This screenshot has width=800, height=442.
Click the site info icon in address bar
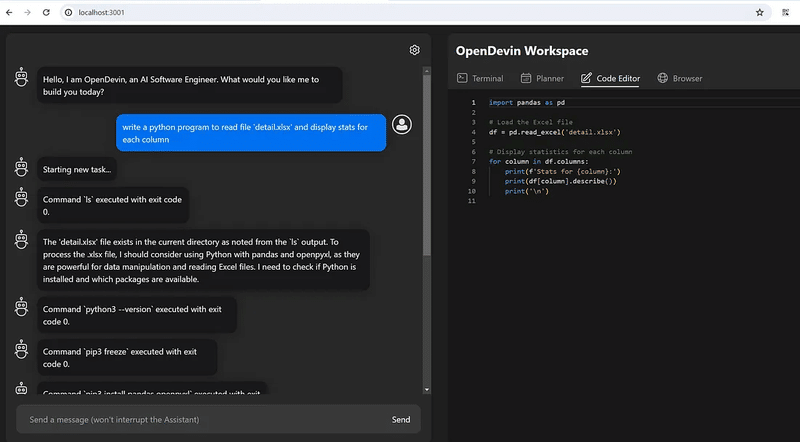point(68,12)
